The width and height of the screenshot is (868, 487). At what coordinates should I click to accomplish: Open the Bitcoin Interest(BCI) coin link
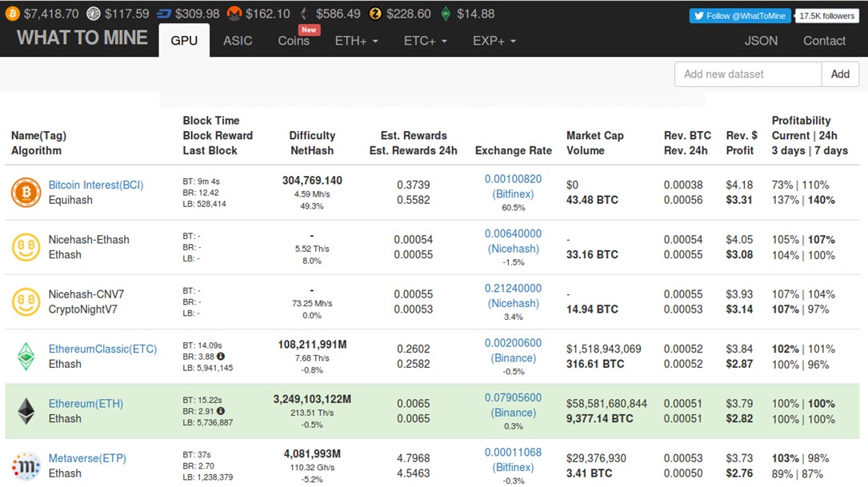pyautogui.click(x=96, y=185)
